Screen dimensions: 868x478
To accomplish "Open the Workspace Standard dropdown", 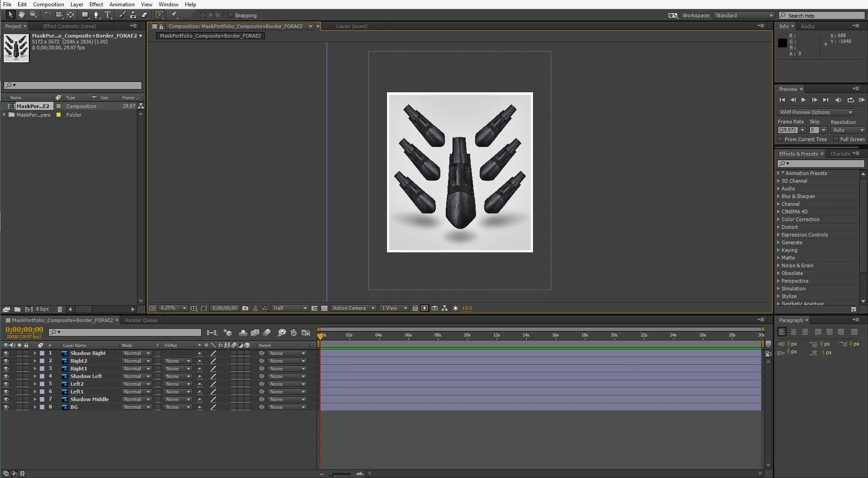I will 744,15.
